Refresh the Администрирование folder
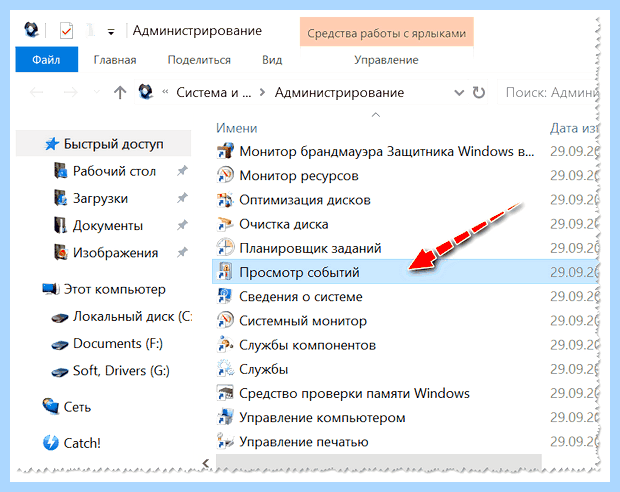The width and height of the screenshot is (620, 492). [x=479, y=93]
